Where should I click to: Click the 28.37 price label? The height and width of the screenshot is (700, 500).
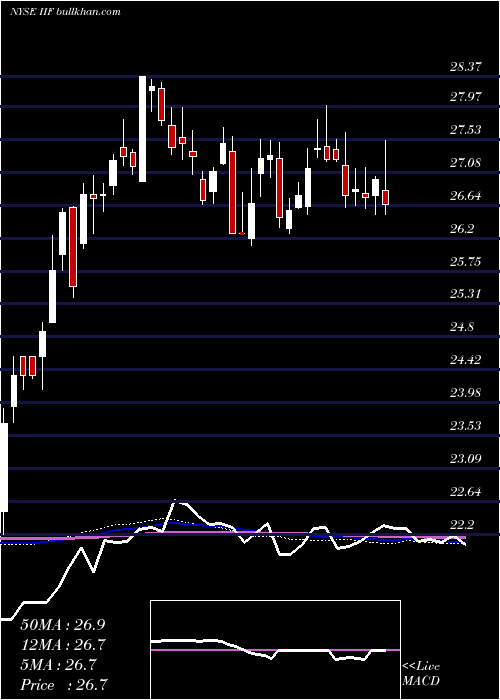466,67
